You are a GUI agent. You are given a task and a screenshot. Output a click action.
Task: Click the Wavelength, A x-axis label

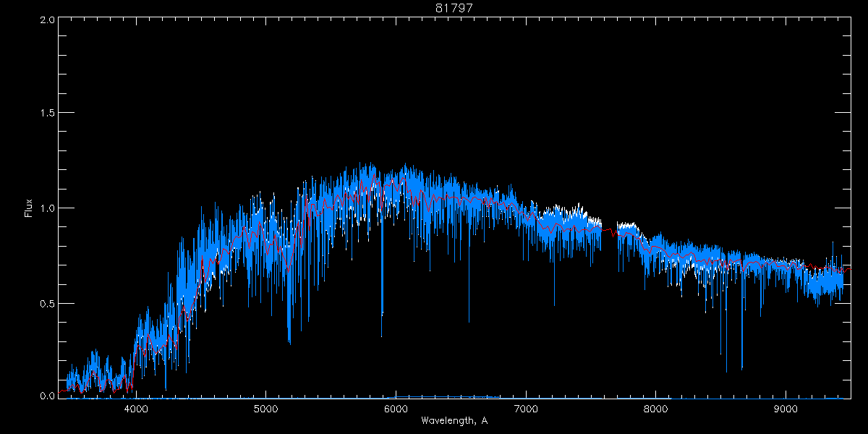454,420
